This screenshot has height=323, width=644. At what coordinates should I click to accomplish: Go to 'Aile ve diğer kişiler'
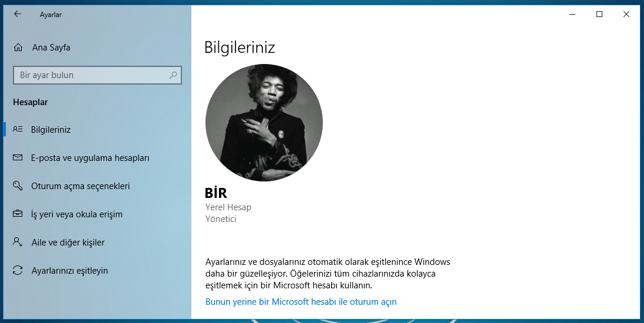point(68,243)
